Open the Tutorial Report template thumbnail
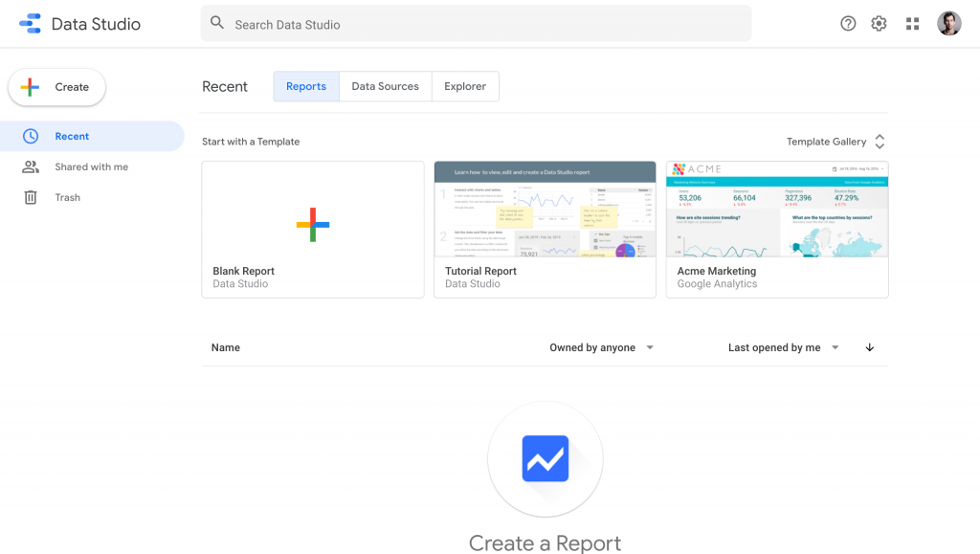 [x=545, y=210]
